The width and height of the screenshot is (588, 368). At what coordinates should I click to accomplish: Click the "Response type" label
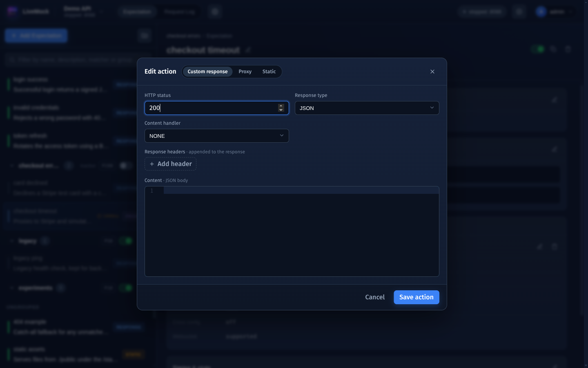point(311,95)
